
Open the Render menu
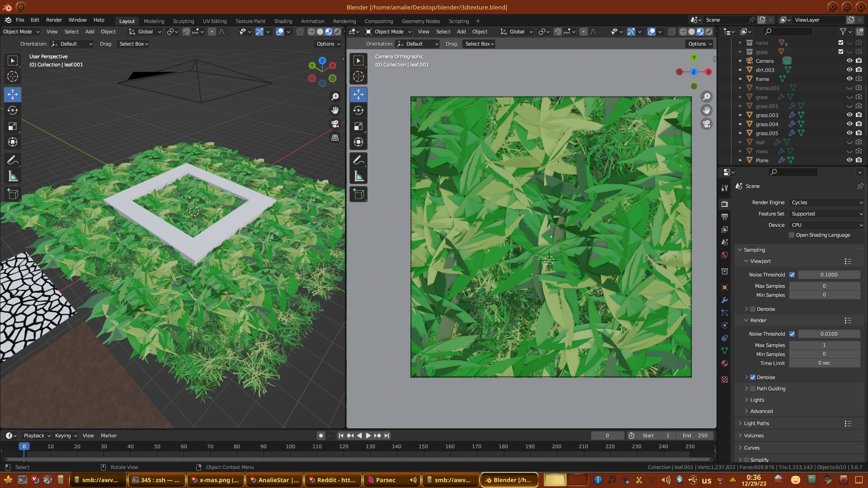(x=54, y=20)
